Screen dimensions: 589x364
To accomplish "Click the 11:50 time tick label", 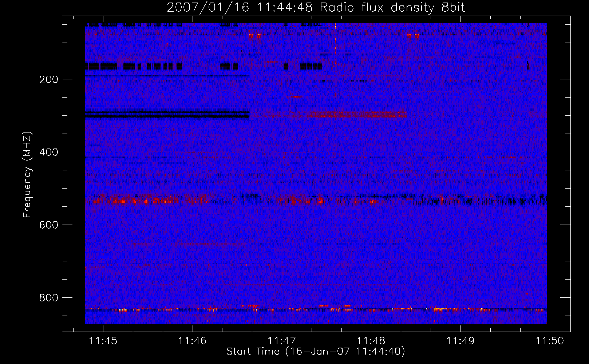I will click(550, 341).
